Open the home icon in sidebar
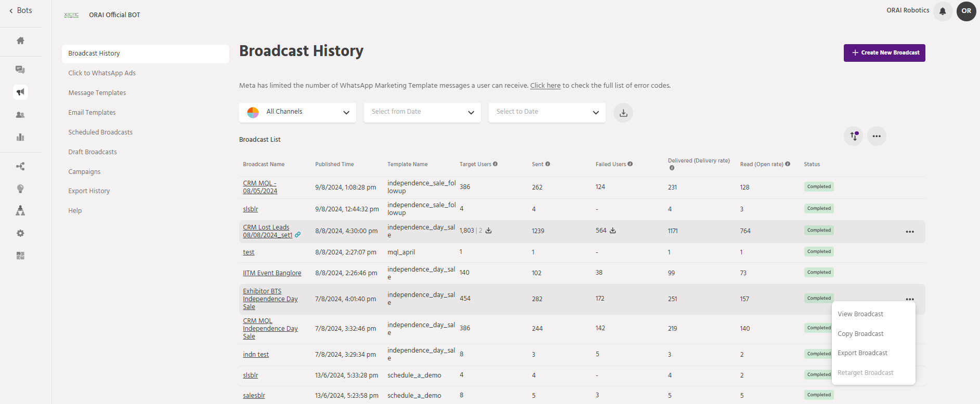This screenshot has height=404, width=980. (20, 41)
